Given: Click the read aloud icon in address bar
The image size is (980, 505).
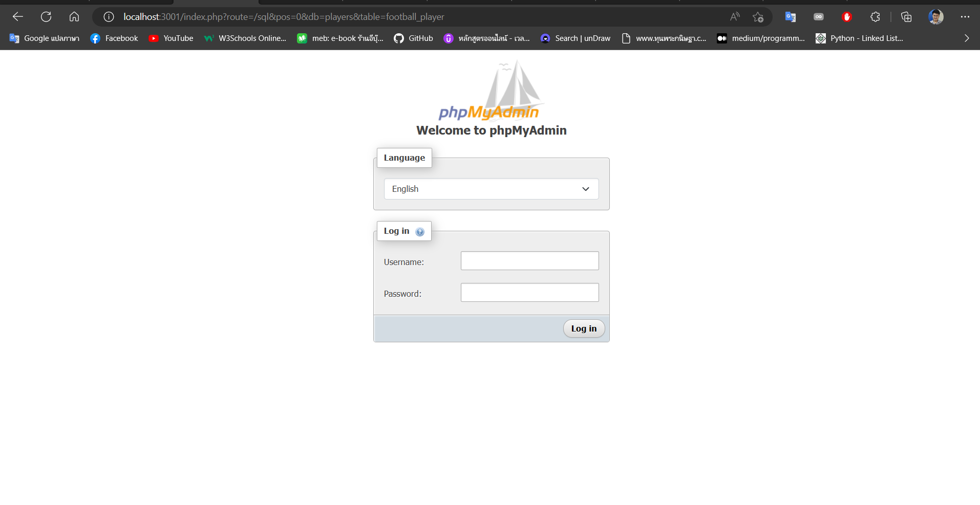Looking at the screenshot, I should coord(735,16).
